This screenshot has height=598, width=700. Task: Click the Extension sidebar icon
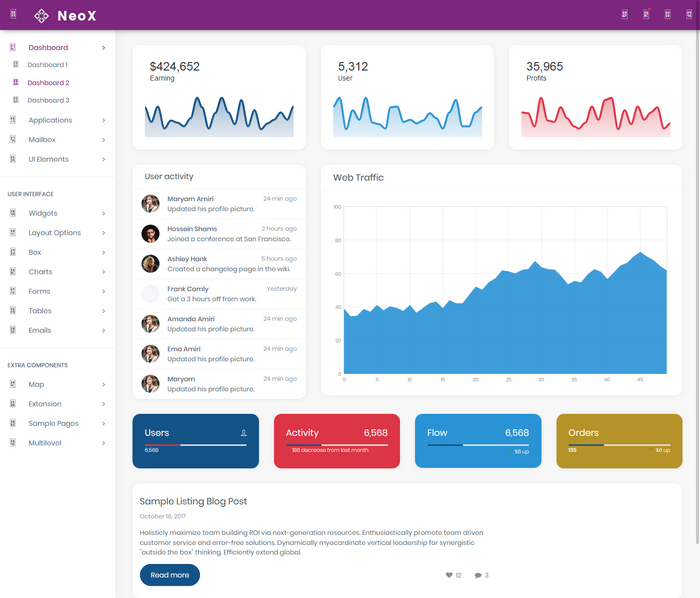13,403
